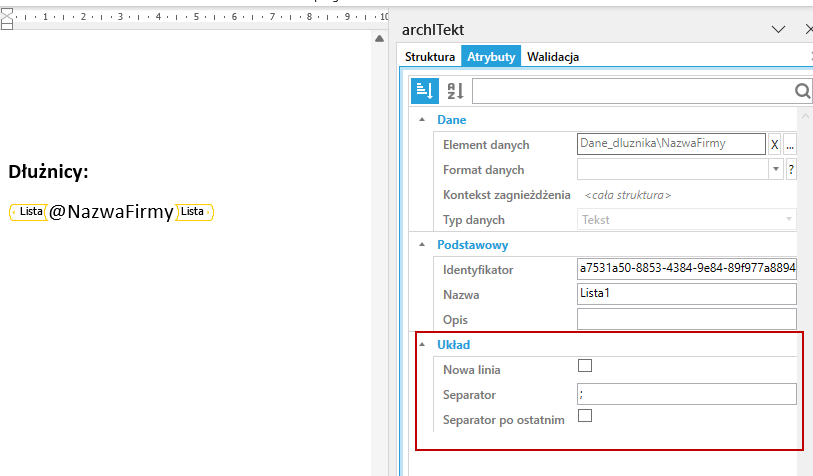Open archITekt panel options chevron
This screenshot has height=476, width=813.
(778, 30)
